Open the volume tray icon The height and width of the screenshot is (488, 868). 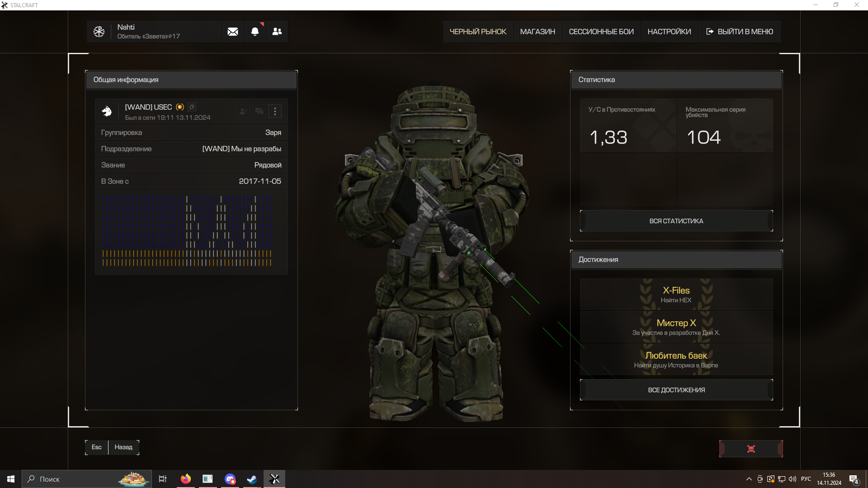click(793, 479)
